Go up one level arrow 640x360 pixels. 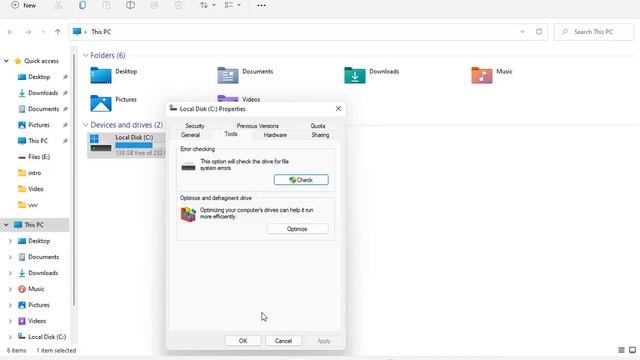click(x=58, y=32)
